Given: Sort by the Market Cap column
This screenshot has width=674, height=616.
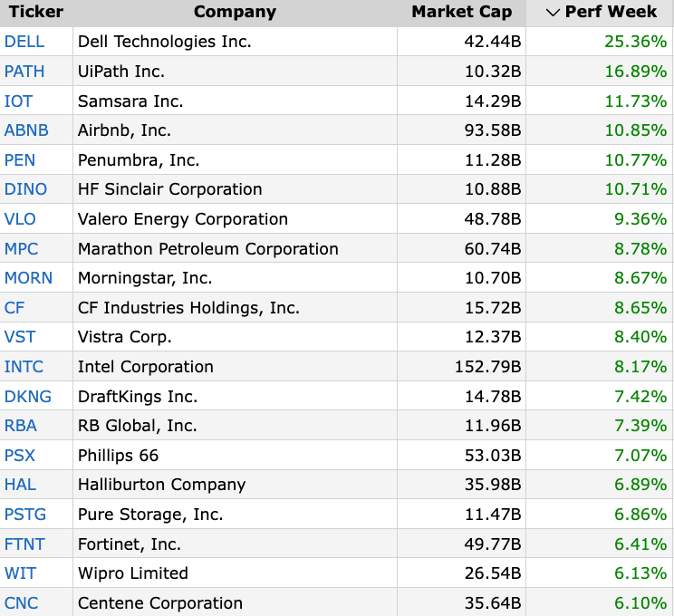Looking at the screenshot, I should pos(461,13).
